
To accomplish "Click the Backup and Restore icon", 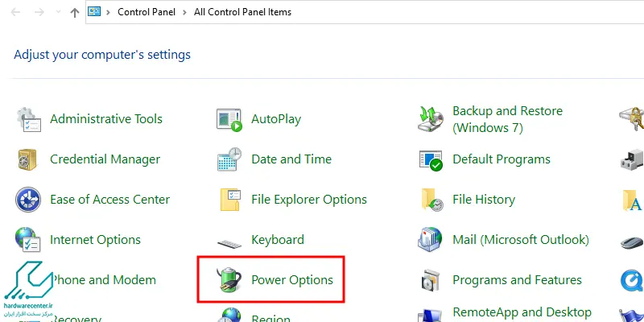I will point(431,119).
